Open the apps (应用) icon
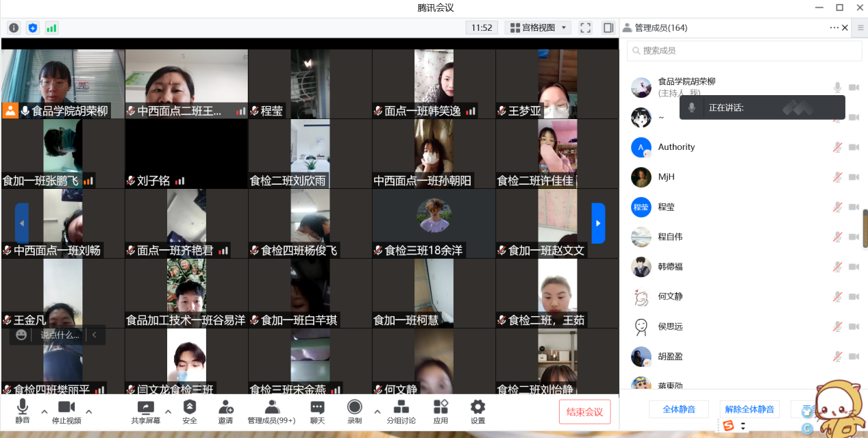Image resolution: width=868 pixels, height=438 pixels. [x=441, y=408]
